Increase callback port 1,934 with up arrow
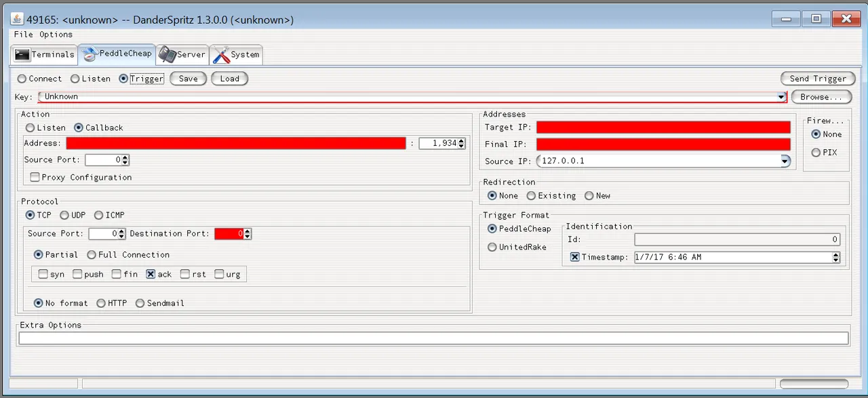The height and width of the screenshot is (398, 868). point(462,140)
